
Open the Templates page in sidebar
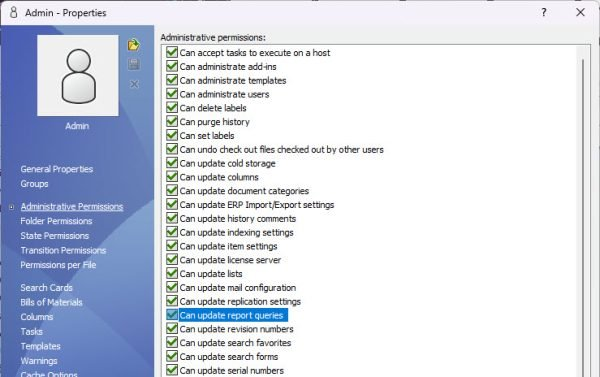[41, 346]
